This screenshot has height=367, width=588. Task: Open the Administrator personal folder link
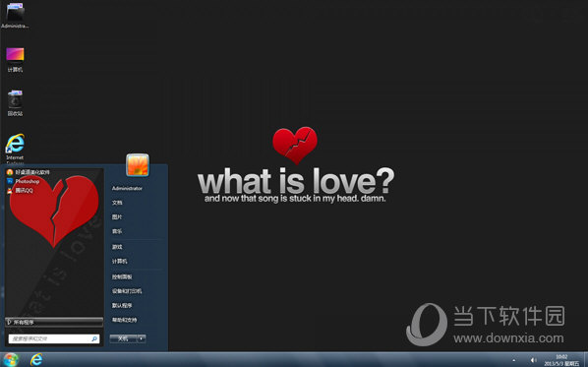pyautogui.click(x=127, y=188)
